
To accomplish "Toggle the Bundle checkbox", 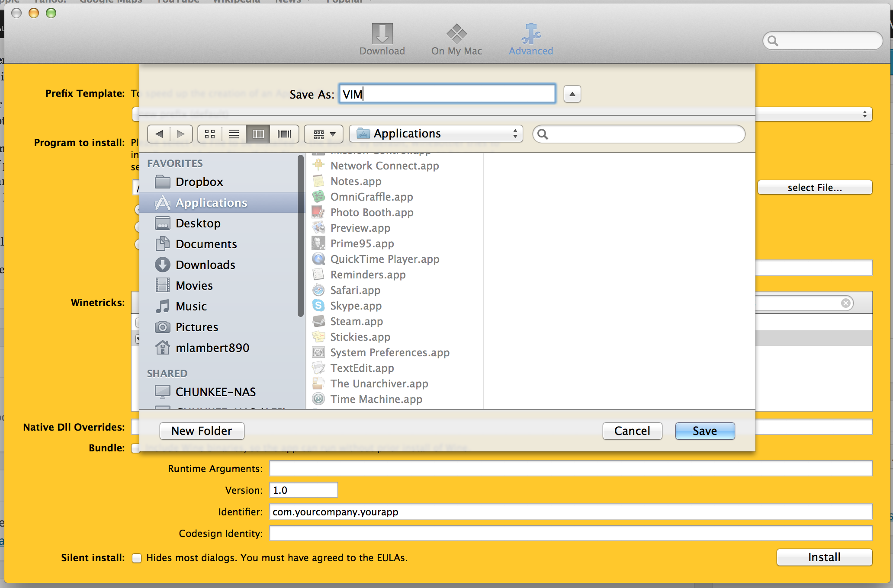I will click(x=135, y=448).
